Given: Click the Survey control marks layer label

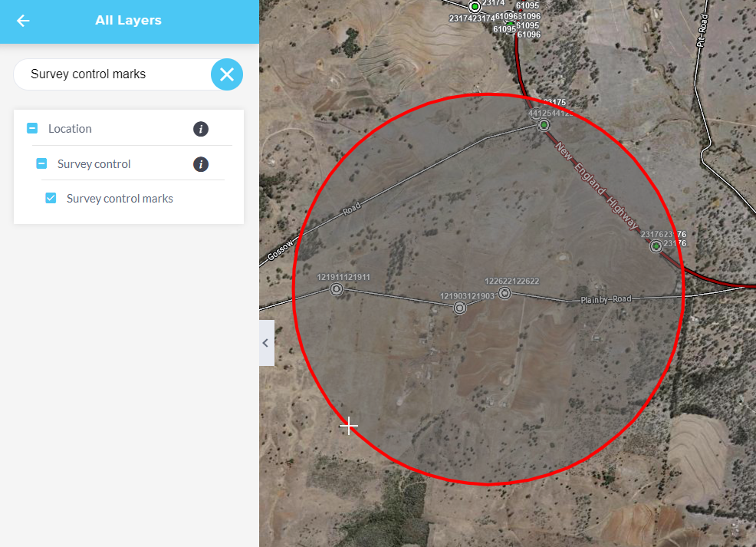Looking at the screenshot, I should point(120,199).
